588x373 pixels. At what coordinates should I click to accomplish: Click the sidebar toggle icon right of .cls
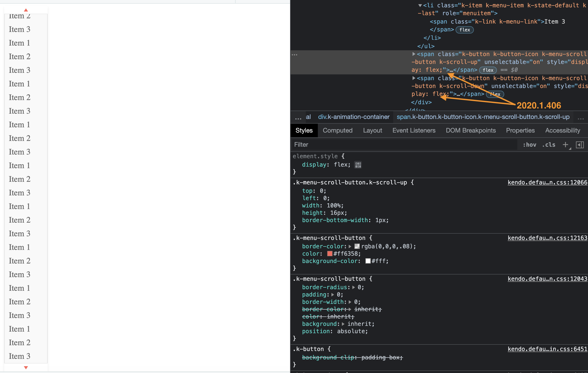(x=580, y=145)
